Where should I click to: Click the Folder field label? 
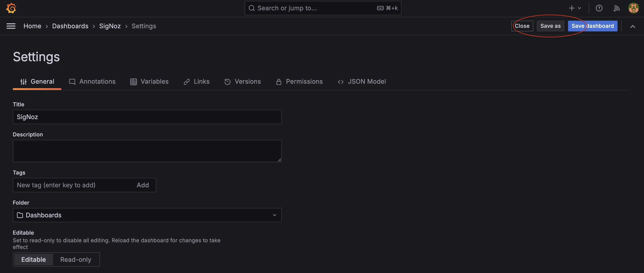pyautogui.click(x=21, y=203)
